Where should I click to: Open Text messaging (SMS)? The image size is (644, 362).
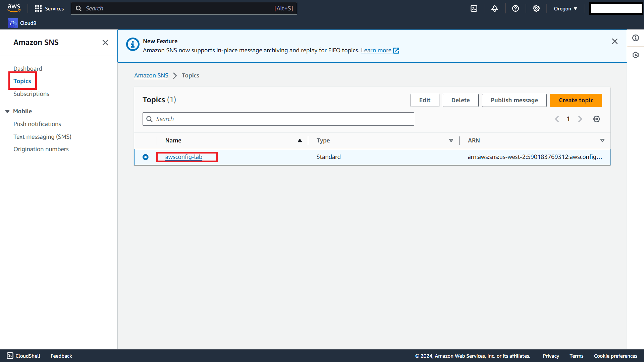click(42, 137)
